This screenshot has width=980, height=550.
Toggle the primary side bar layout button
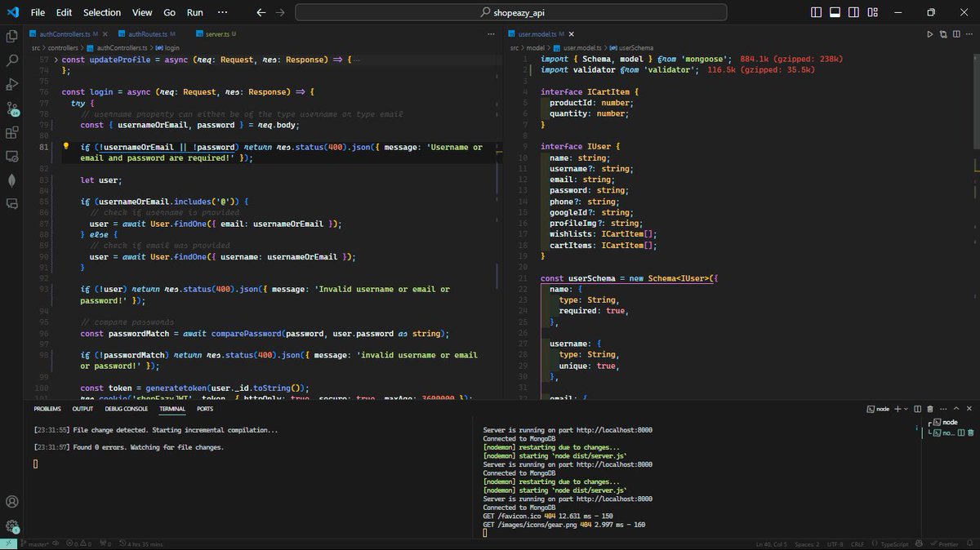(816, 12)
